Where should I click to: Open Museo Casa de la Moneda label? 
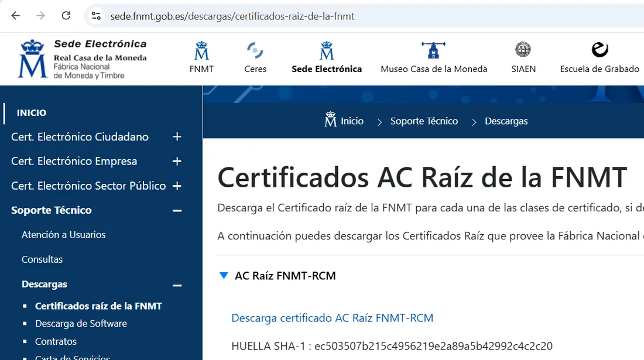point(434,69)
